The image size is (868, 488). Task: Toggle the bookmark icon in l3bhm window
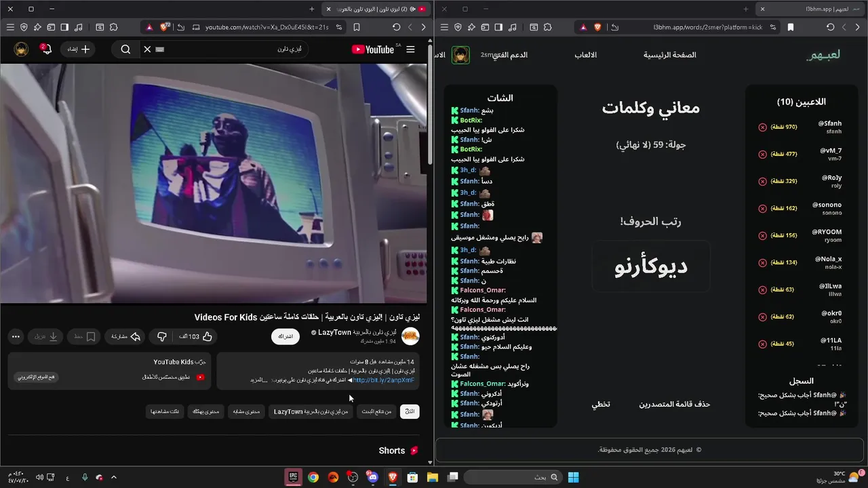791,27
